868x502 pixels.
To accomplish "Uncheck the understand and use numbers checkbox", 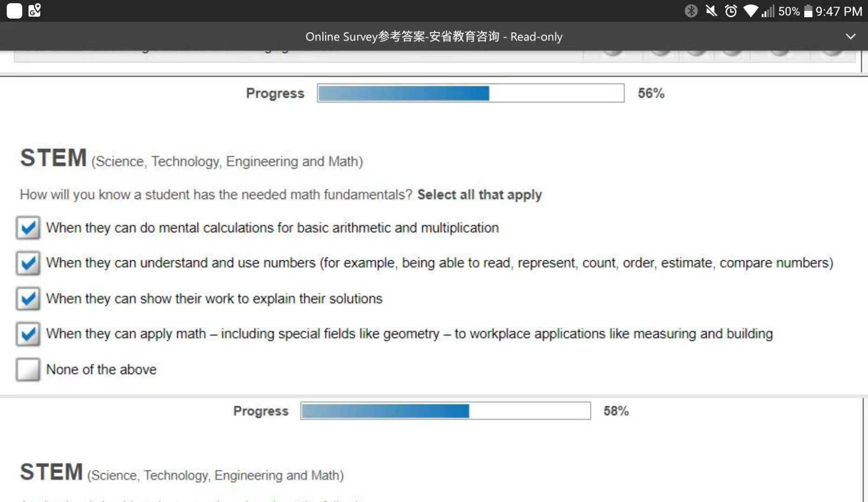I will [28, 263].
